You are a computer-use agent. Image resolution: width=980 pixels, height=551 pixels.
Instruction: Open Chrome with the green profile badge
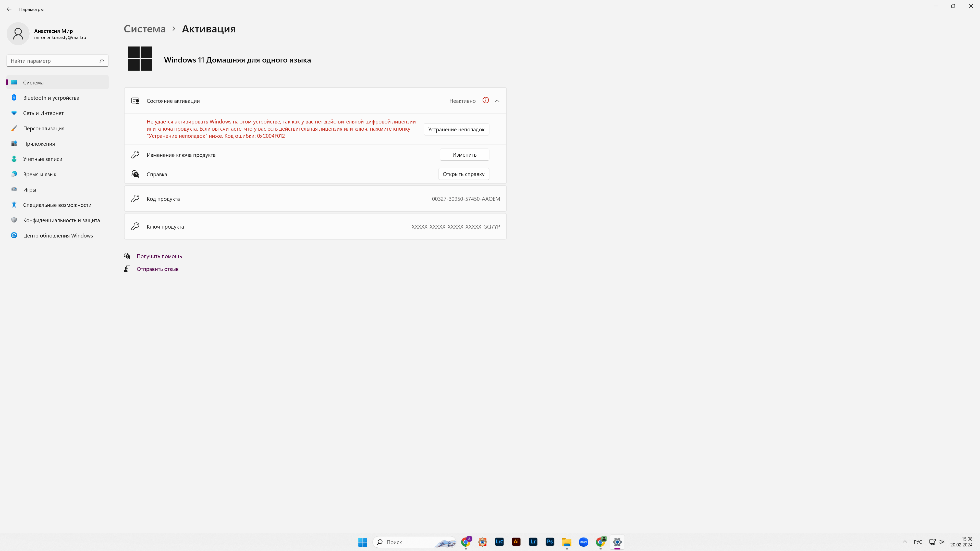pos(600,542)
